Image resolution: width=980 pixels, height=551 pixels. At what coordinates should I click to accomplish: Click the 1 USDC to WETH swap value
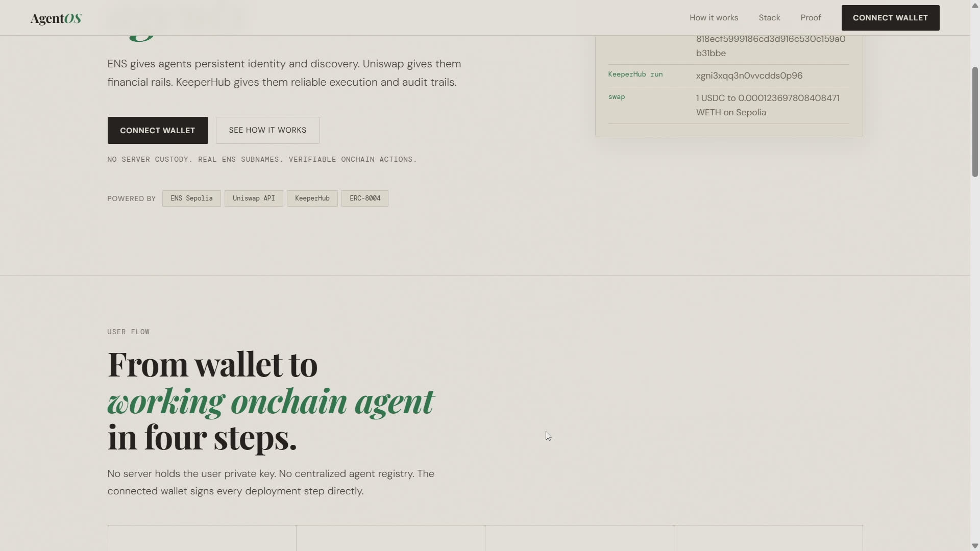pyautogui.click(x=768, y=105)
